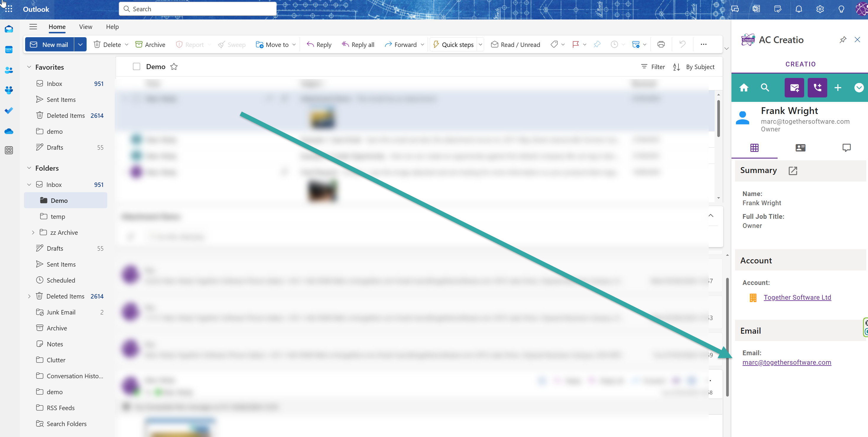
Task: Open Groups in the left app rail
Action: click(9, 90)
